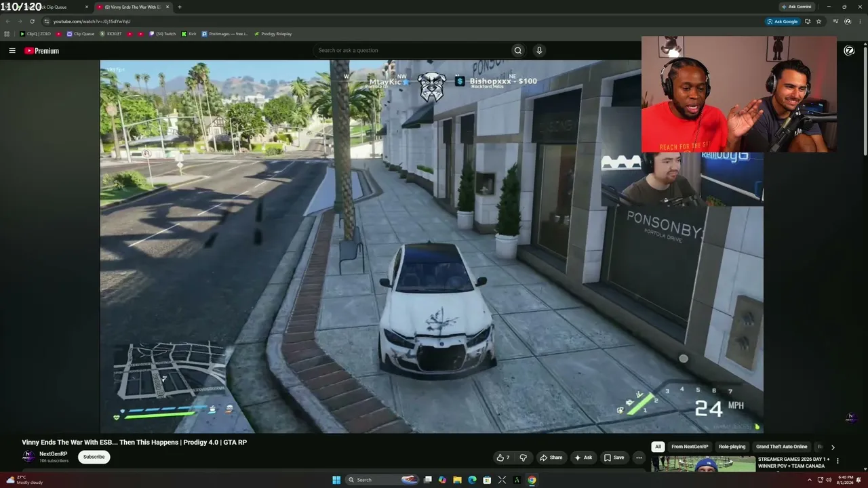The height and width of the screenshot is (488, 868).
Task: Close the Clip Queue browser tab
Action: click(x=87, y=7)
